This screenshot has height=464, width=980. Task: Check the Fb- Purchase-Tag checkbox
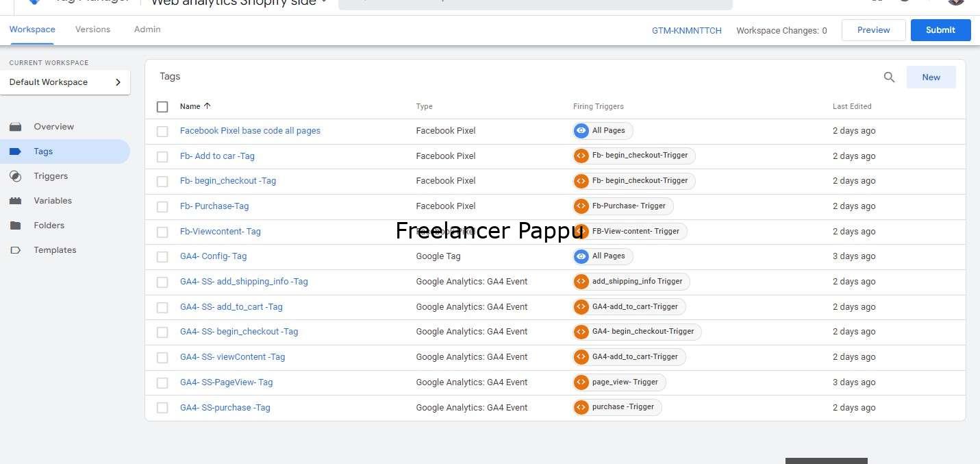tap(162, 207)
